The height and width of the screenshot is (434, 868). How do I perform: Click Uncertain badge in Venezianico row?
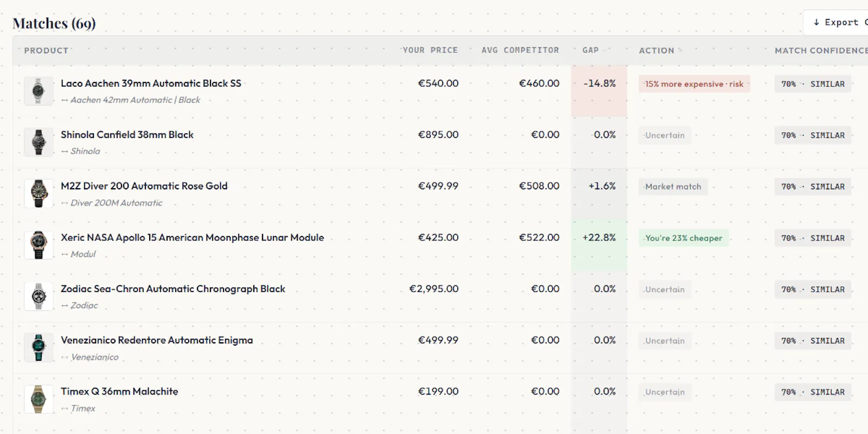665,341
